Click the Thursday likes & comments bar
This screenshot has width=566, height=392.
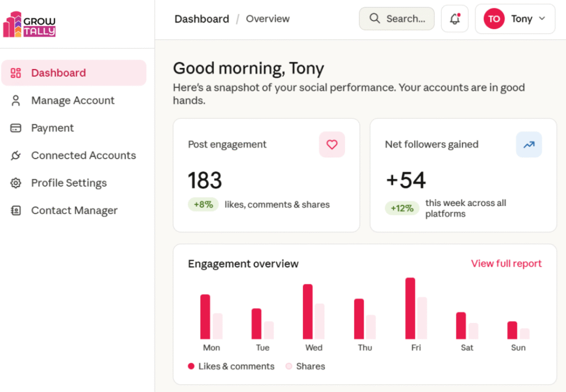click(359, 319)
